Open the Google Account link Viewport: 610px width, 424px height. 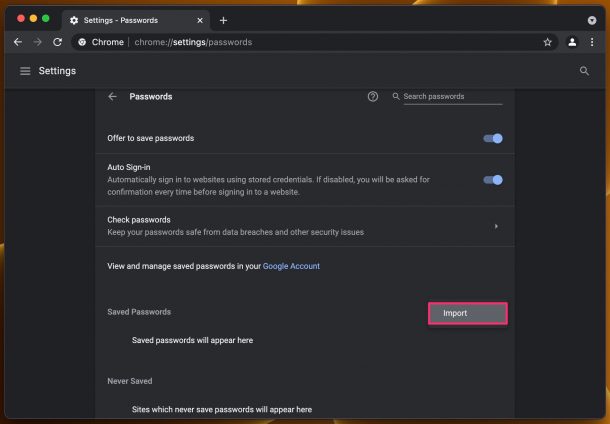291,266
